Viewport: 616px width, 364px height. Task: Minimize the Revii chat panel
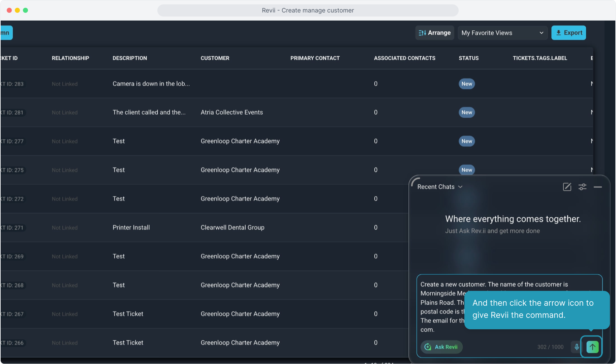coord(598,187)
